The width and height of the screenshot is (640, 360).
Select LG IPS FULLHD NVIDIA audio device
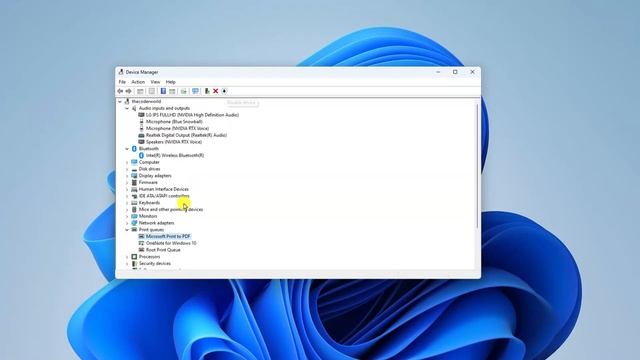pyautogui.click(x=192, y=115)
